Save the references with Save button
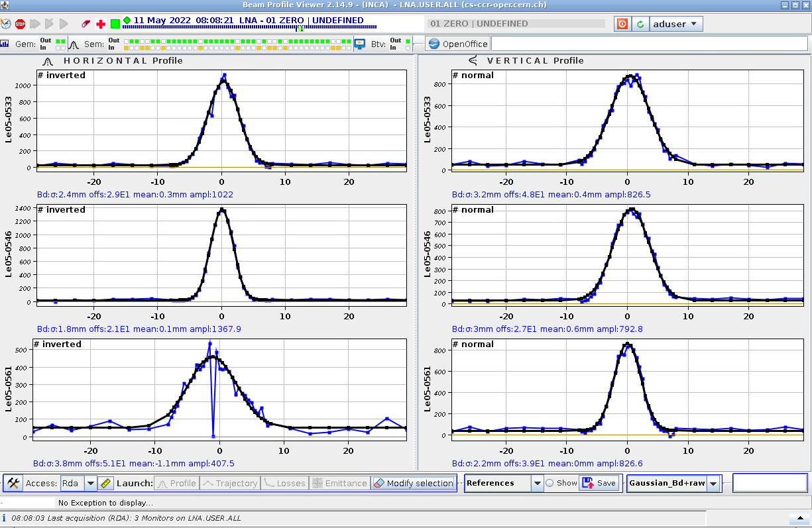Viewport: 812px width, 528px height. [599, 483]
